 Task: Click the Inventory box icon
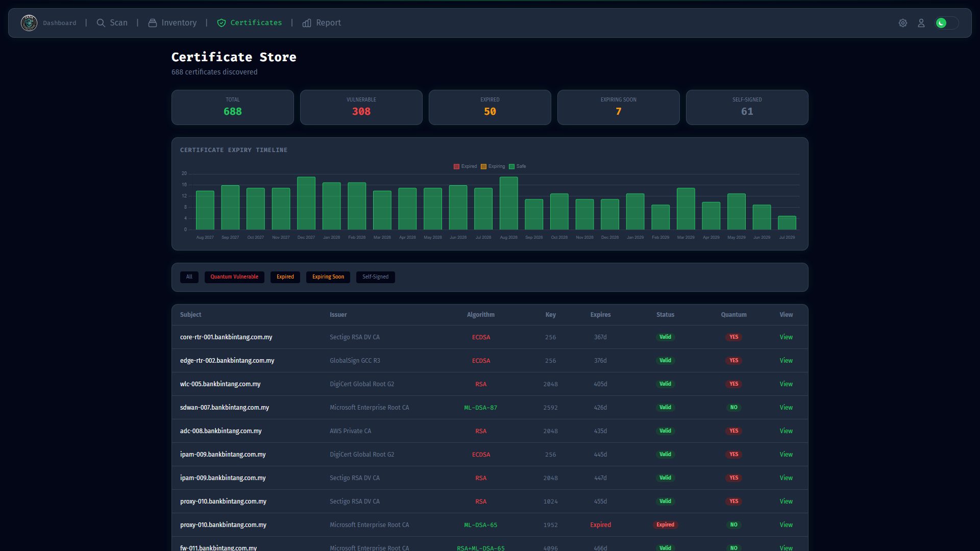point(153,23)
